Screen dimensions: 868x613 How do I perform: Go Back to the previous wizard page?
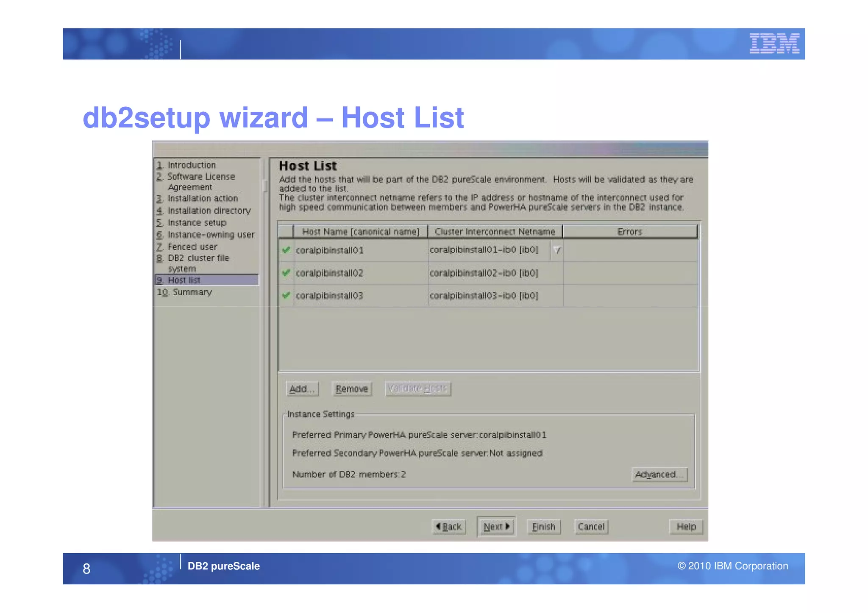click(x=449, y=527)
